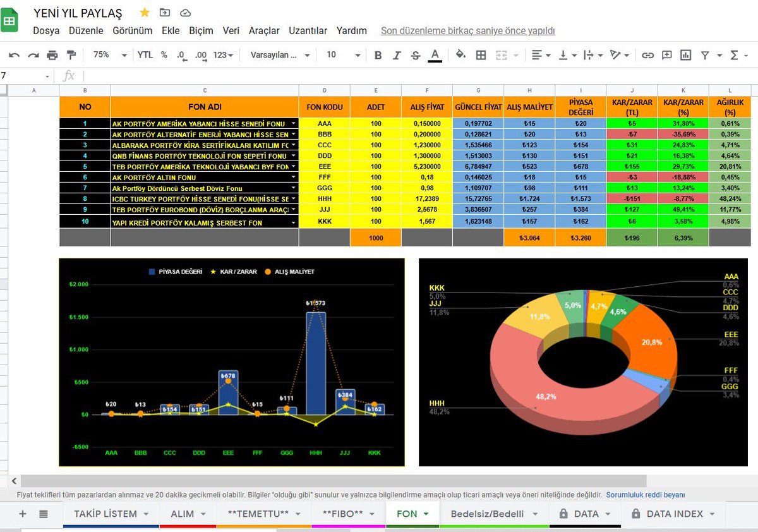758x532 pixels.
Task: Format as currency with YTL button
Action: 145,55
